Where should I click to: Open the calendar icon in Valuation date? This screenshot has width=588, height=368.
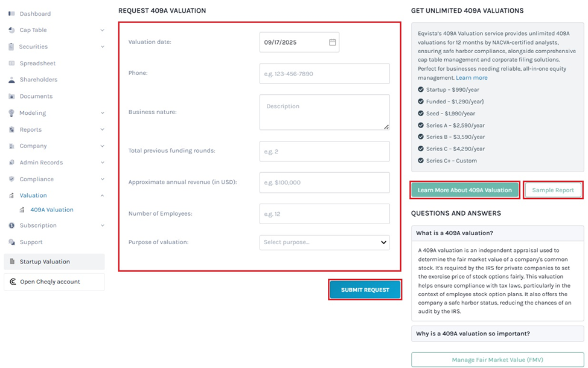click(333, 42)
